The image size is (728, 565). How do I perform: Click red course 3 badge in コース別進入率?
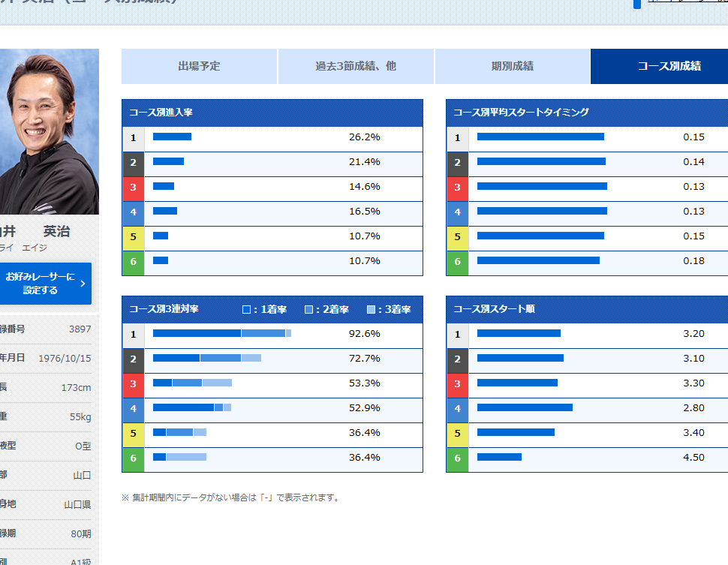pos(134,188)
